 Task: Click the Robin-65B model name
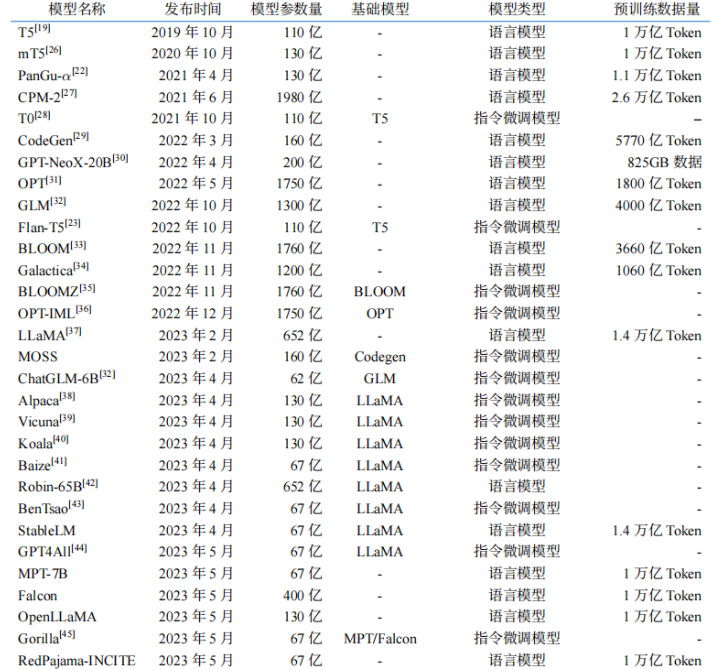pos(58,486)
